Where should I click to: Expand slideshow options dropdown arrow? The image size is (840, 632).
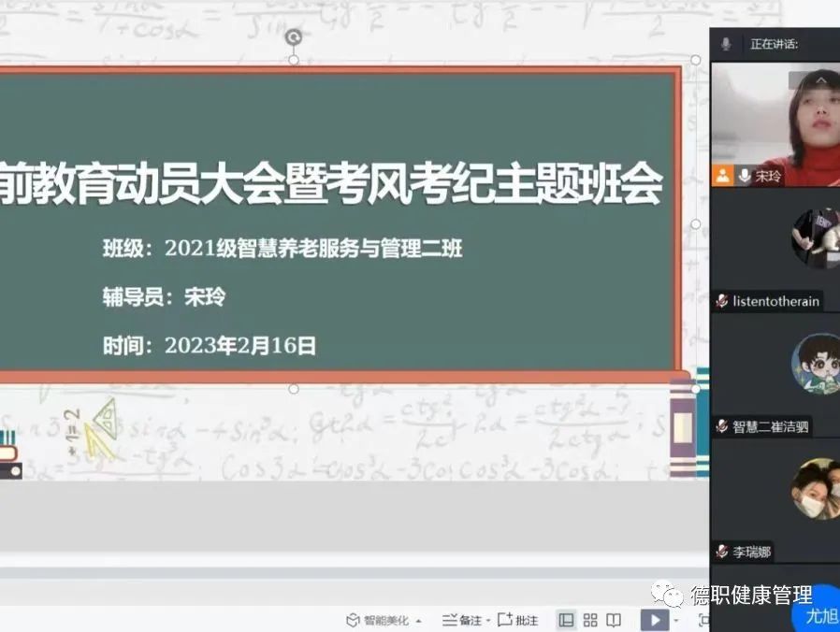click(x=675, y=621)
